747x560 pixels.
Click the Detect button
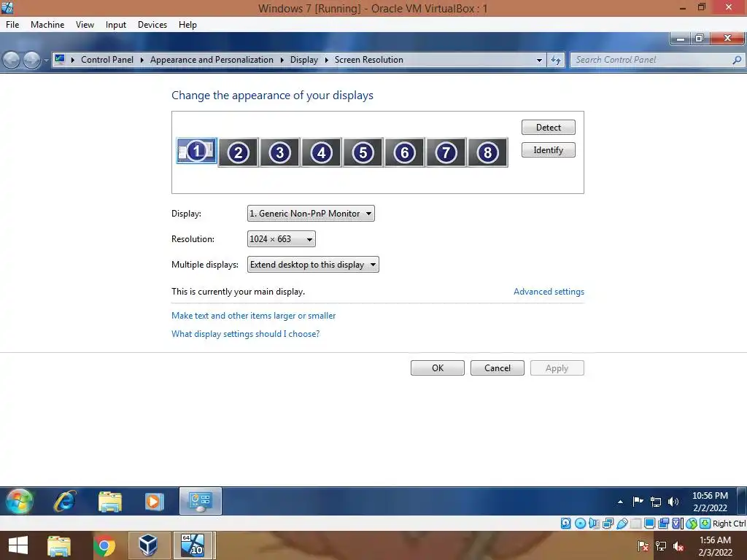[549, 127]
